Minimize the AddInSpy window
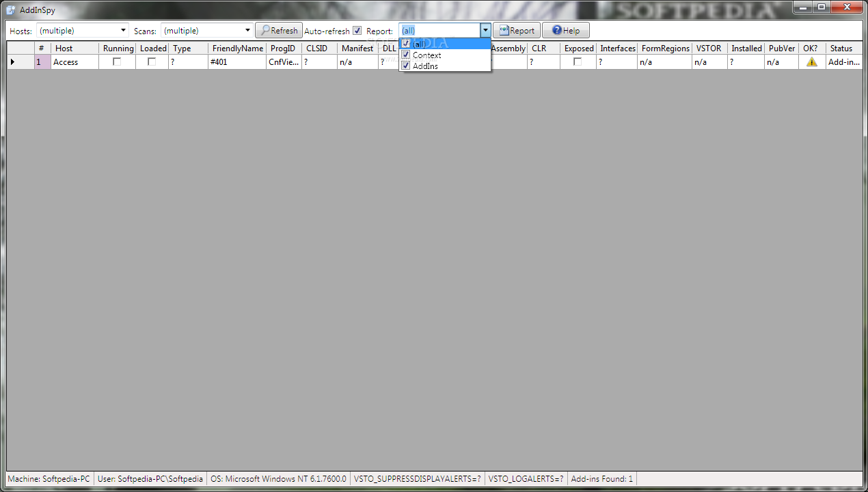This screenshot has width=868, height=492. click(802, 7)
